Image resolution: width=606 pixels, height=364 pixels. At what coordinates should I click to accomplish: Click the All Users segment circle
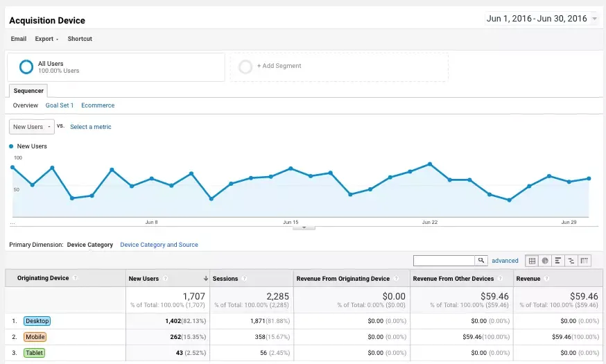tap(26, 67)
